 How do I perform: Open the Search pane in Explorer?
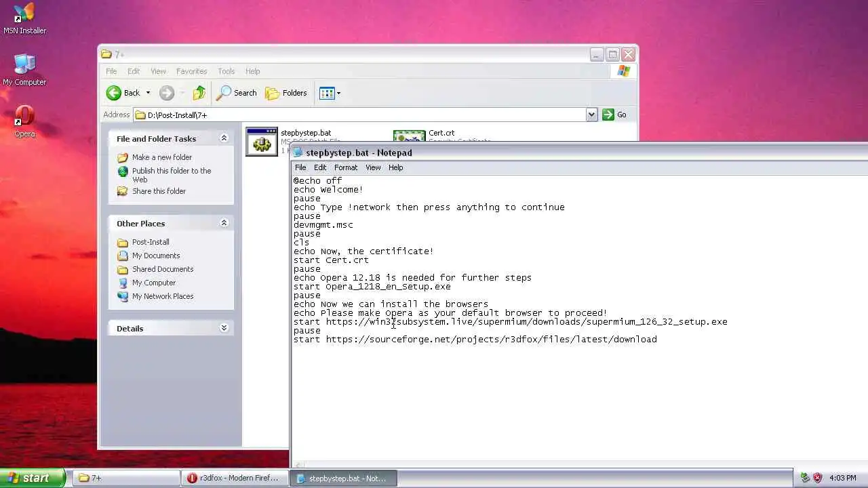237,93
